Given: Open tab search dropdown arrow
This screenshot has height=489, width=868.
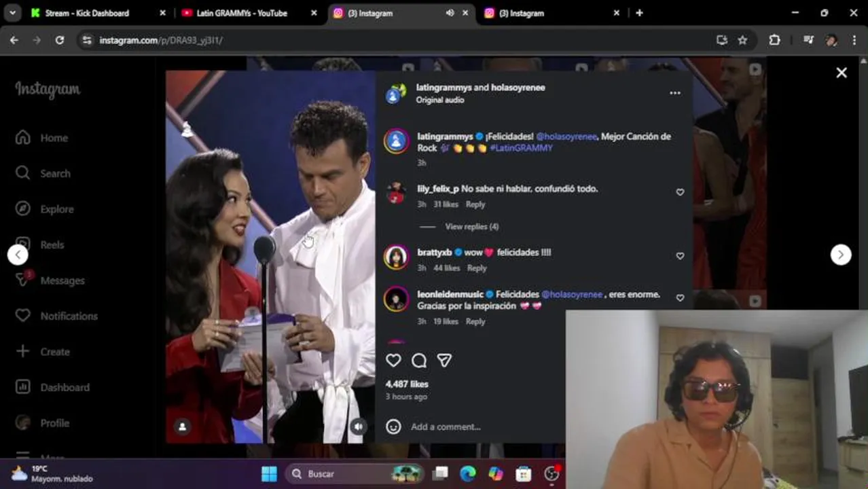Looking at the screenshot, I should pyautogui.click(x=12, y=13).
